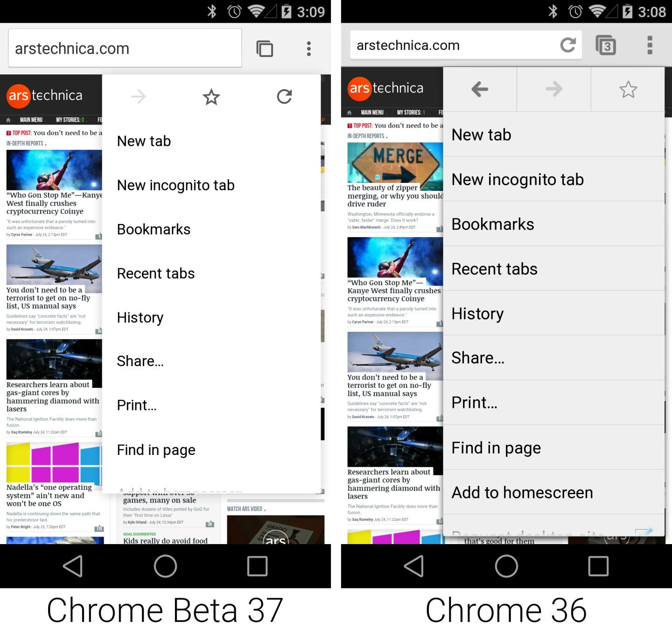Expand the Ars Technica Main Menu
The height and width of the screenshot is (636, 672).
tap(31, 119)
